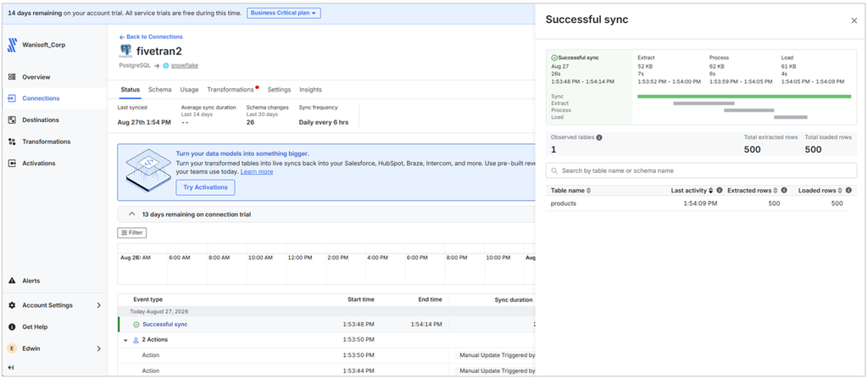Expand the Account Settings chevron

(x=99, y=305)
